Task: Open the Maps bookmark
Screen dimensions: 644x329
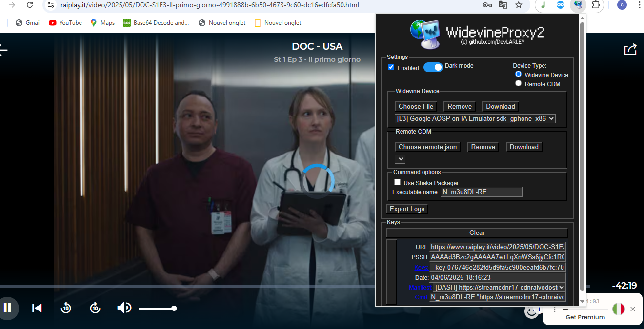Action: pyautogui.click(x=102, y=23)
